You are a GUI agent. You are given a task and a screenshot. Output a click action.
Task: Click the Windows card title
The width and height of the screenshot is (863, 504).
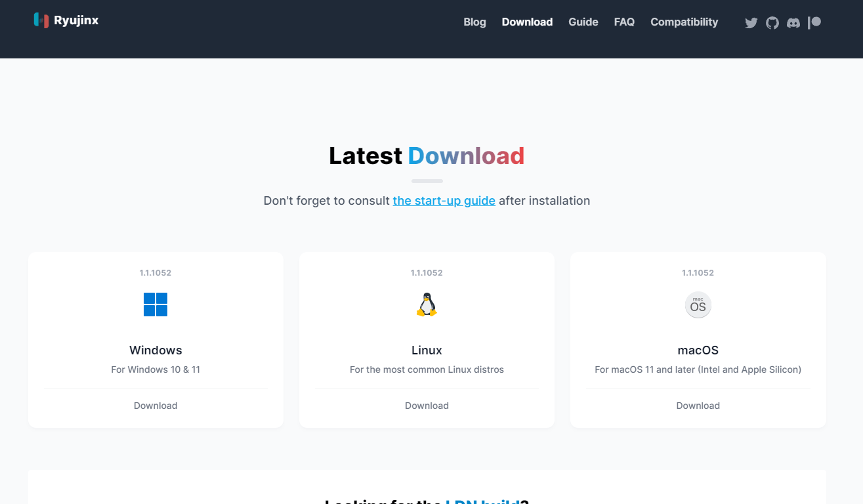156,350
